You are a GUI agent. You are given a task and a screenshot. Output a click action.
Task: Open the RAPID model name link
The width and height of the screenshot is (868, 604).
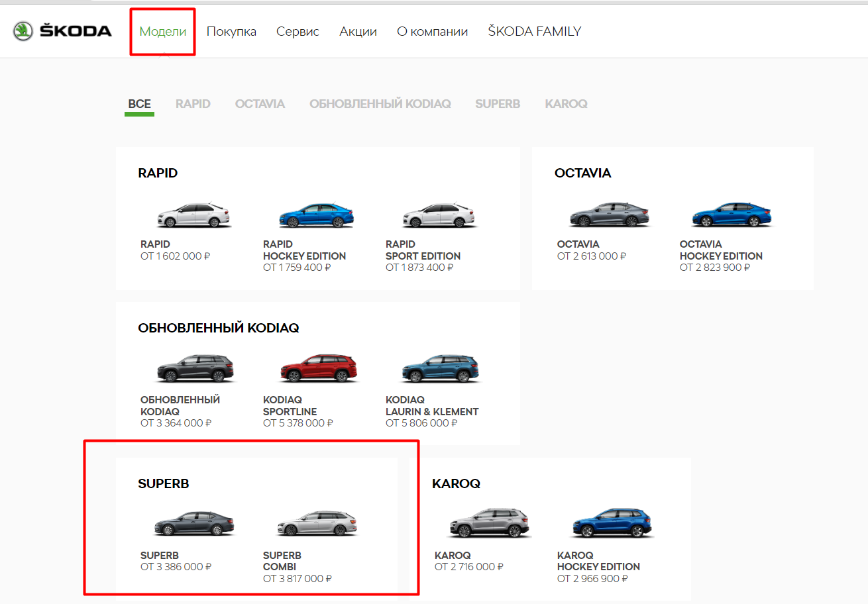tap(155, 244)
